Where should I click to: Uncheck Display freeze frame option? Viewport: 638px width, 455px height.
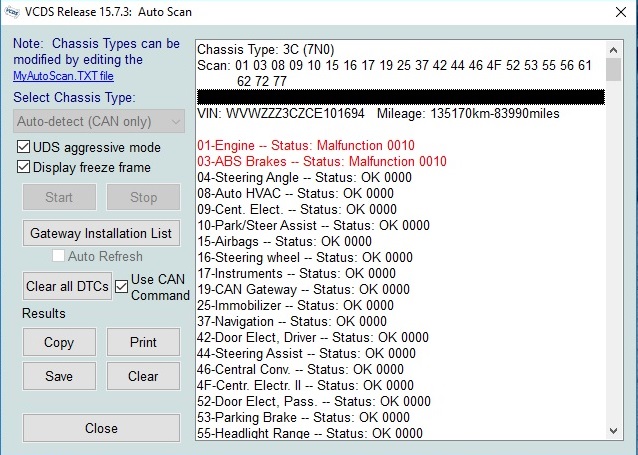pos(24,167)
